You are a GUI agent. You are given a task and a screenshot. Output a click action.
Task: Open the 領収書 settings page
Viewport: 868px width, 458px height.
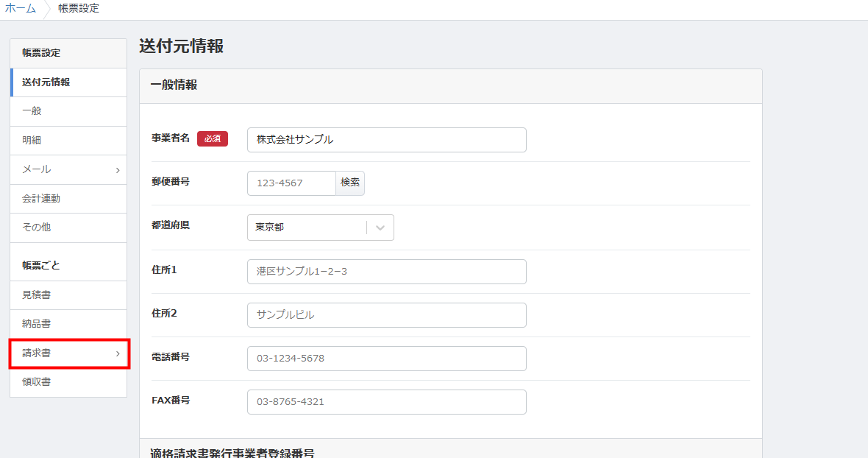tap(37, 382)
